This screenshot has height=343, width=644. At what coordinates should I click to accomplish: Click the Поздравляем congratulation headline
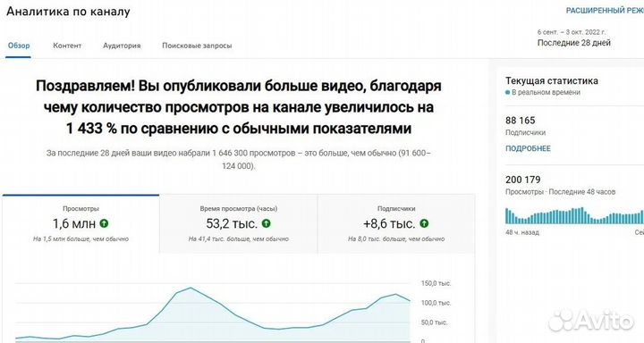(x=238, y=107)
